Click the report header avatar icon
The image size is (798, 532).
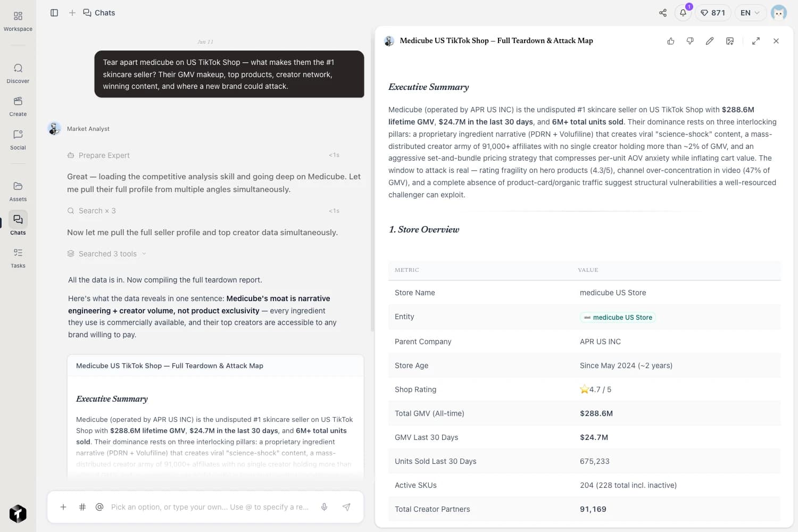click(x=389, y=41)
